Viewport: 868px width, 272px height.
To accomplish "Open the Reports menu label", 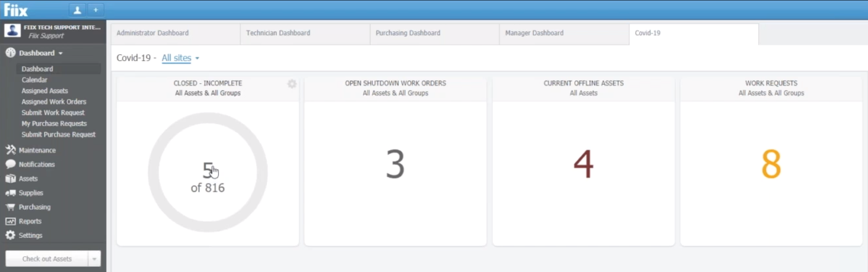I will click(x=30, y=221).
